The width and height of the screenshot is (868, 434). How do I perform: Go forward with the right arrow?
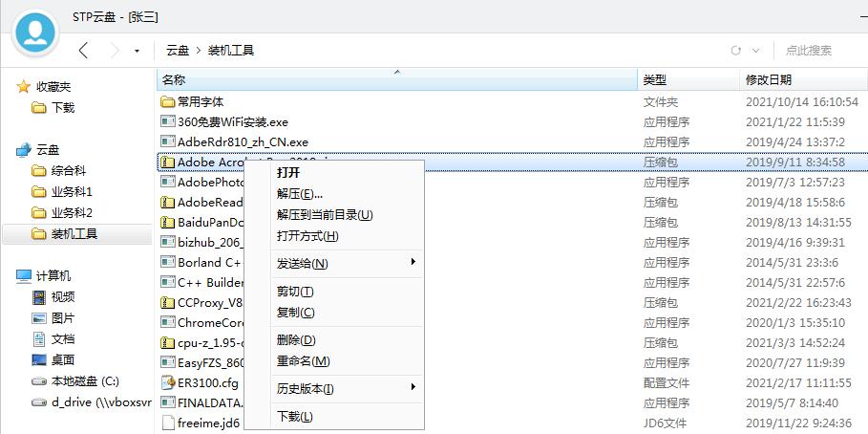click(x=115, y=51)
